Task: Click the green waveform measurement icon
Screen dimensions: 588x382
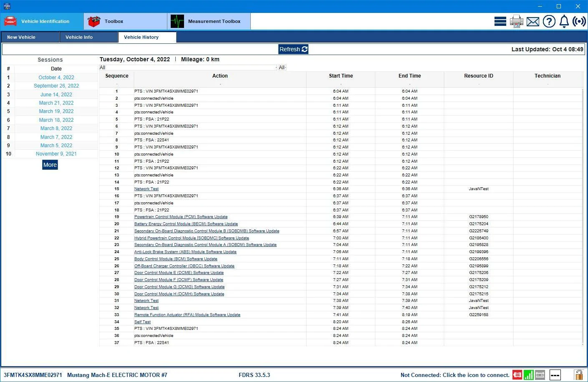Action: point(177,21)
